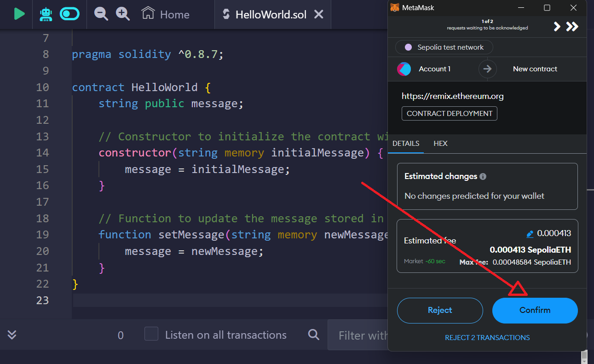
Task: Switch to HelloWorld.sol tab
Action: pyautogui.click(x=271, y=14)
